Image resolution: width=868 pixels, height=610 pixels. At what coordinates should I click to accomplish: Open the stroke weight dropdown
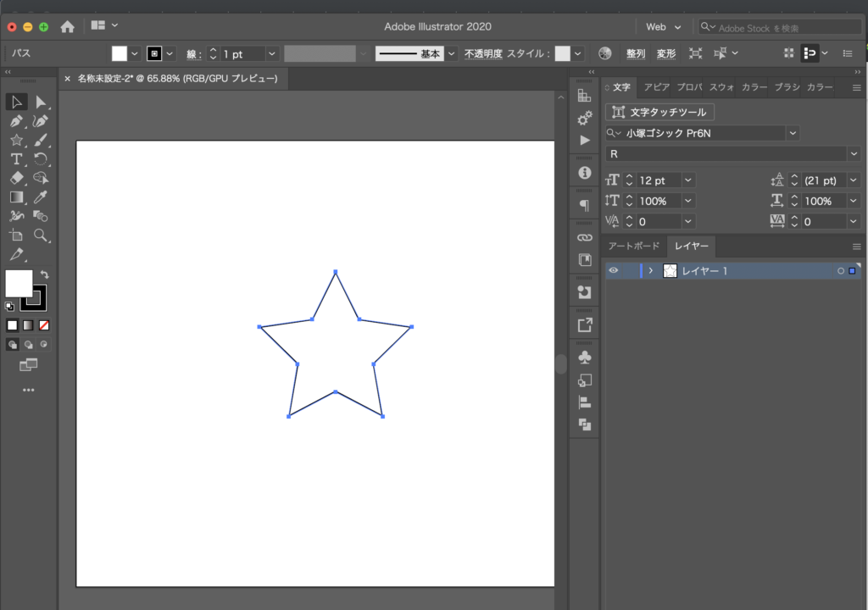point(270,53)
